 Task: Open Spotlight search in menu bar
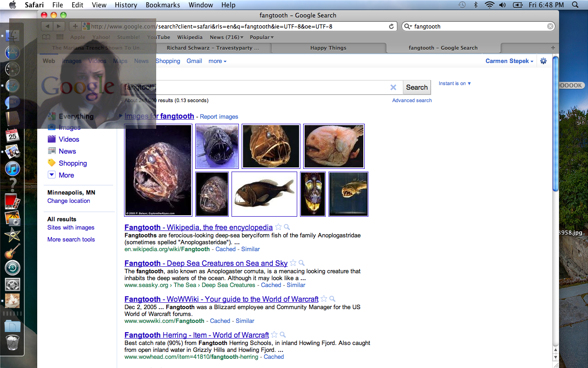click(575, 5)
